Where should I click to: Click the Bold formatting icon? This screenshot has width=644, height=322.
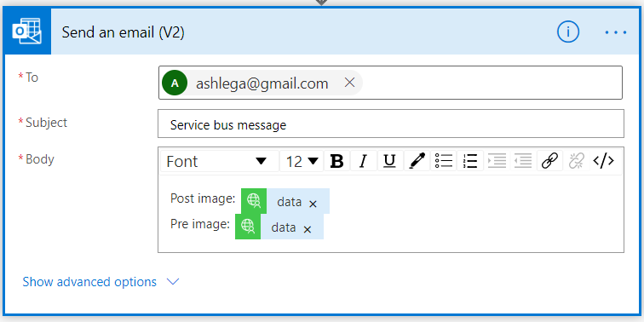click(336, 161)
